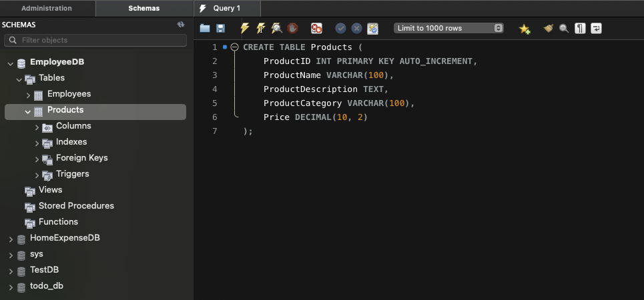Select the HomeExpenseDB schema

[x=65, y=238]
